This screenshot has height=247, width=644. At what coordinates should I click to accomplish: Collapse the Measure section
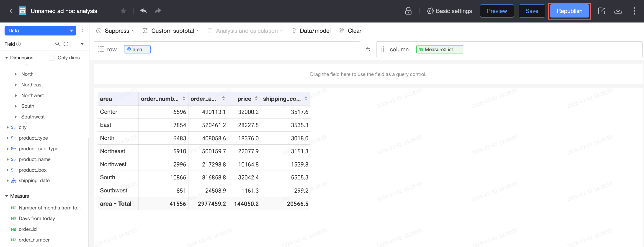tap(7, 196)
